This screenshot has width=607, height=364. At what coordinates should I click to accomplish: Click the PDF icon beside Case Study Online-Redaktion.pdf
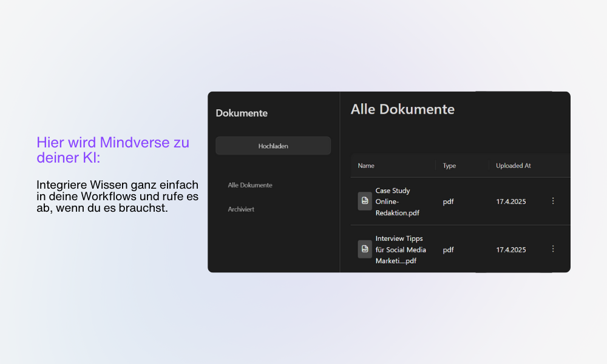tap(364, 201)
